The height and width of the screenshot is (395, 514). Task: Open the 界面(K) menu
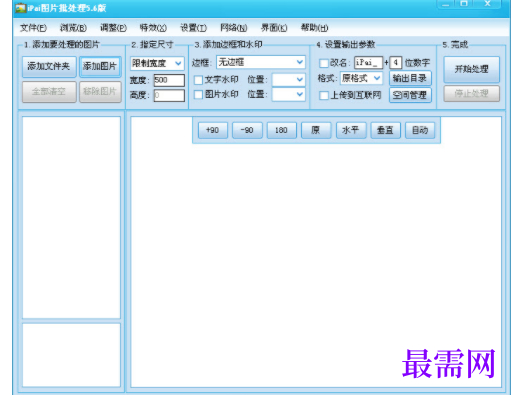(274, 28)
